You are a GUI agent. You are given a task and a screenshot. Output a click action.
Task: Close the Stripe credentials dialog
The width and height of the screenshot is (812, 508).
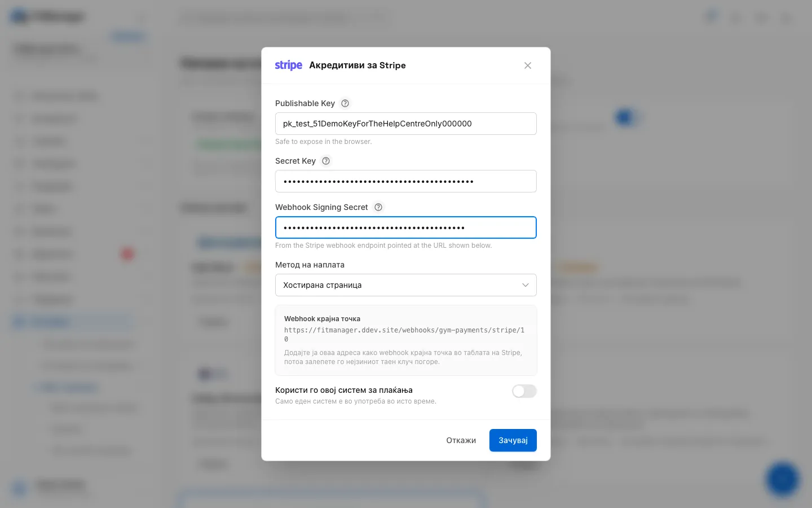[528, 65]
